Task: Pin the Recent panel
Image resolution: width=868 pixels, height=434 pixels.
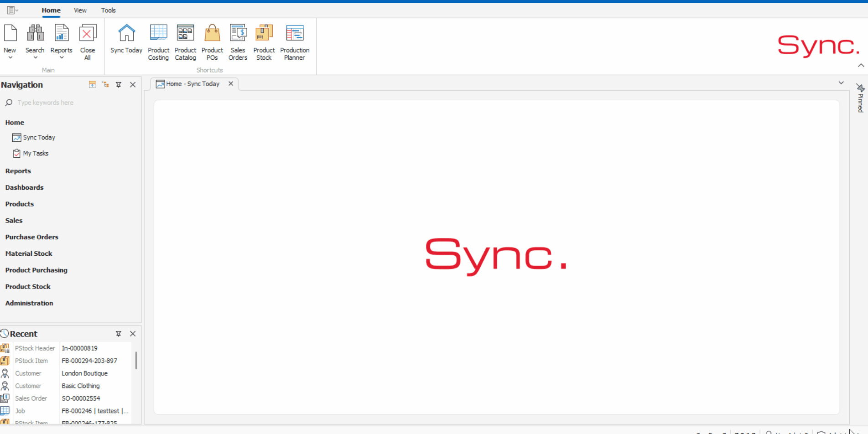Action: coord(119,334)
